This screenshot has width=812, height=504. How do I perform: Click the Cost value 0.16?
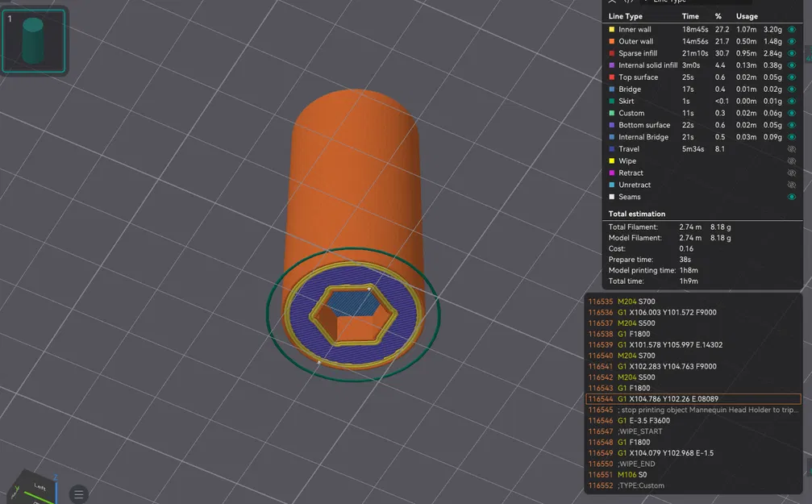(686, 248)
